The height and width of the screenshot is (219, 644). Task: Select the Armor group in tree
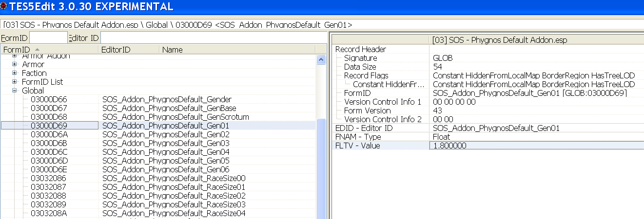point(33,64)
